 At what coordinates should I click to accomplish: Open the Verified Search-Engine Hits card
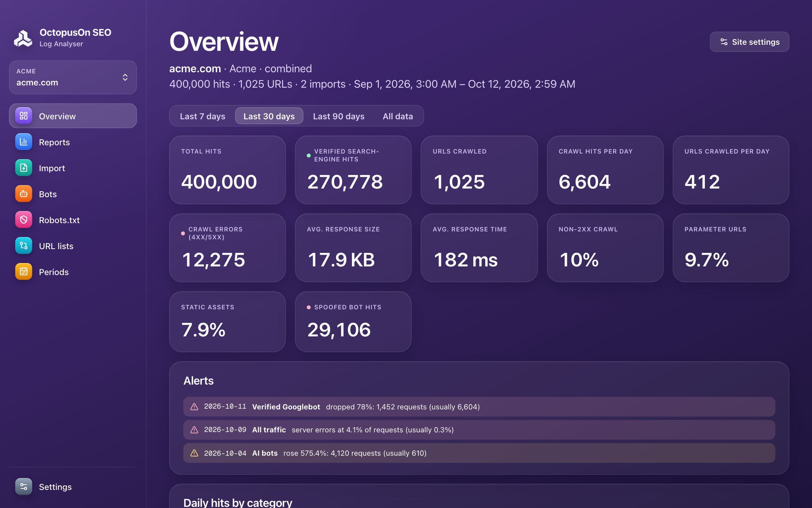pyautogui.click(x=353, y=170)
